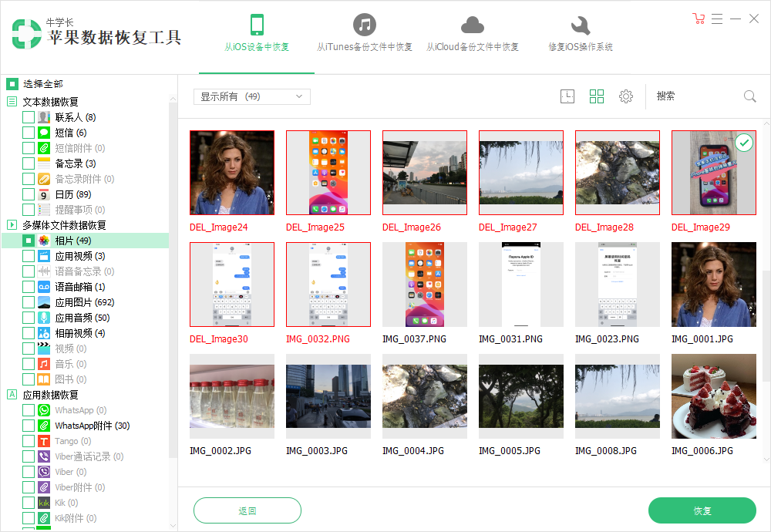
Task: Click the 应用音频 microphone icon
Action: [44, 318]
